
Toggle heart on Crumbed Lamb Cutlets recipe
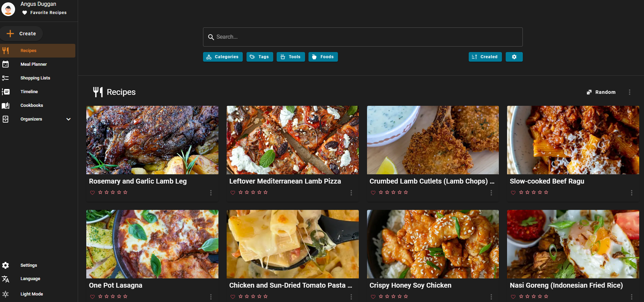click(373, 193)
